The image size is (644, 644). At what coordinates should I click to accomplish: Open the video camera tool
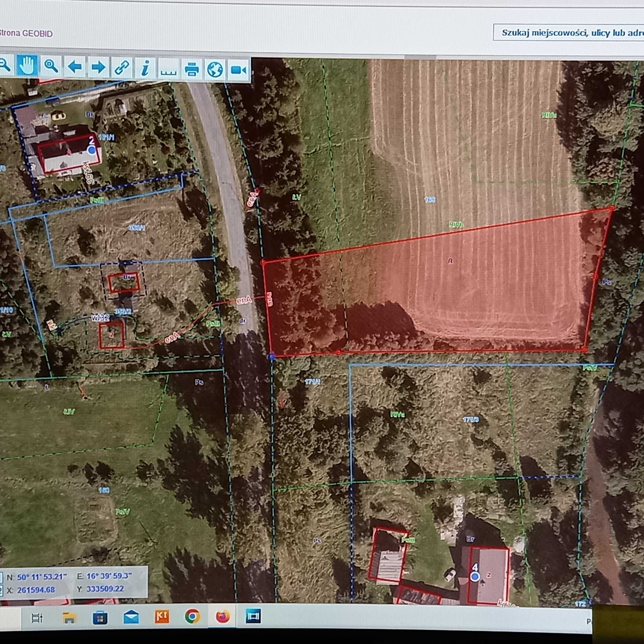239,70
